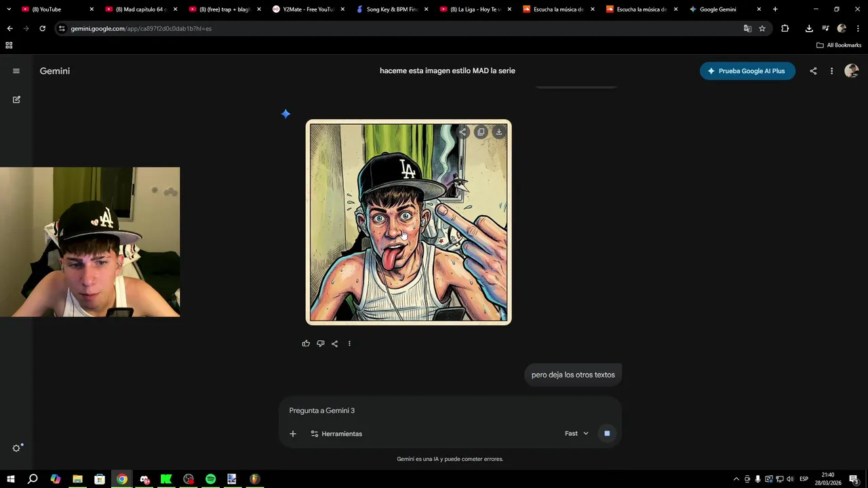Open Spotify from the taskbar
The image size is (868, 488).
tap(210, 479)
